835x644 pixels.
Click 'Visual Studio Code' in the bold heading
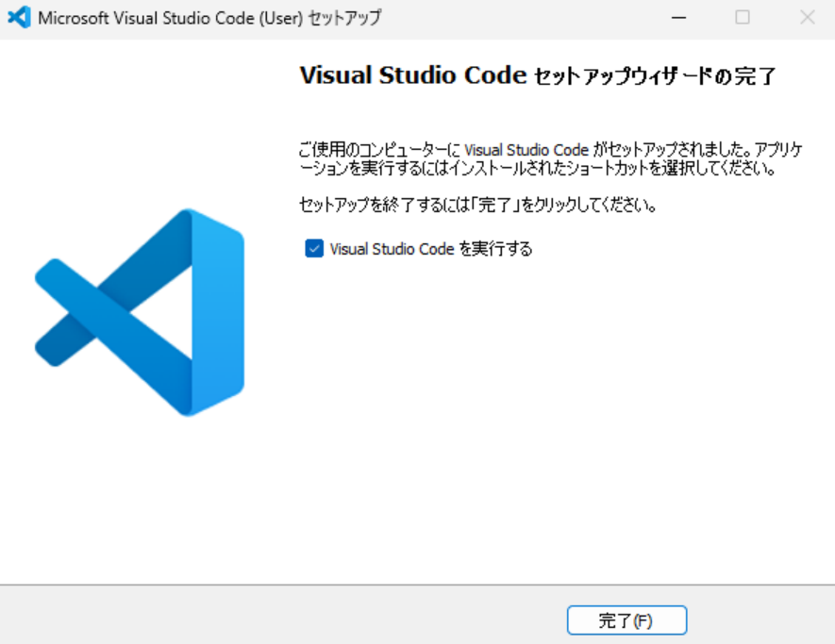pyautogui.click(x=412, y=76)
